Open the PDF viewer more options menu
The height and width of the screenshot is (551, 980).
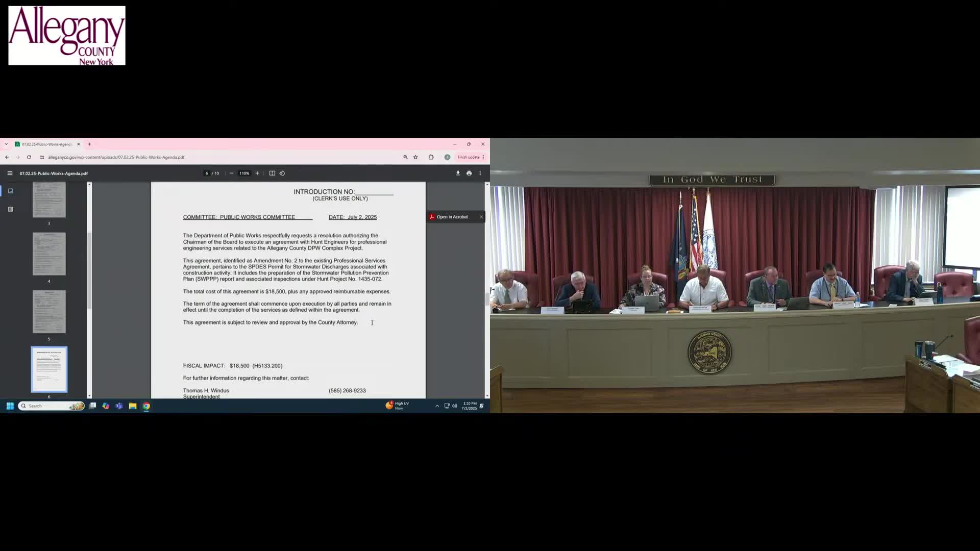pos(480,173)
